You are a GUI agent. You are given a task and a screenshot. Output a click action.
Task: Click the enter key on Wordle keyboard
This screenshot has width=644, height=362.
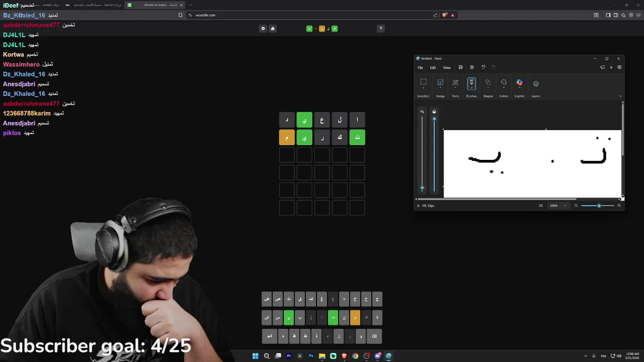coord(269,336)
